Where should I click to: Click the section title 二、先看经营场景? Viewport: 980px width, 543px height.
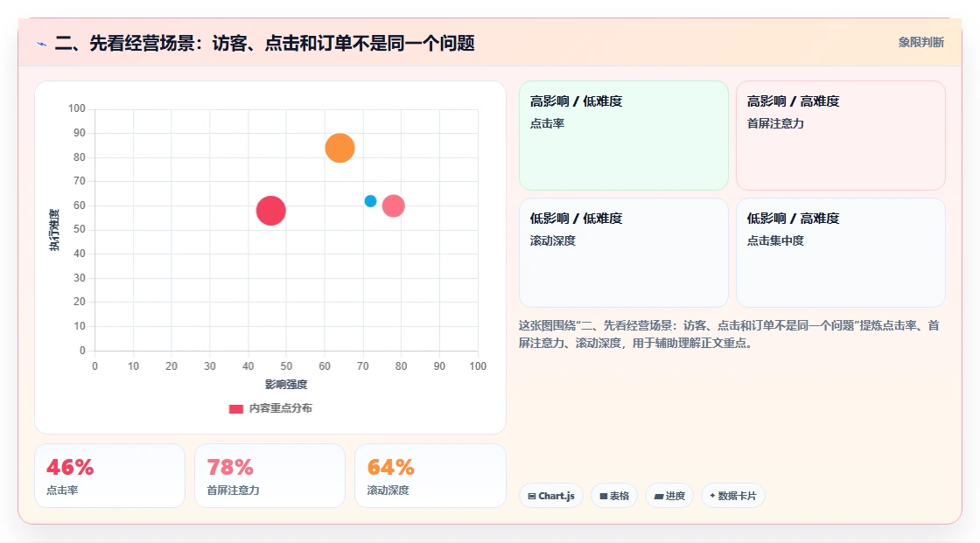coord(264,43)
